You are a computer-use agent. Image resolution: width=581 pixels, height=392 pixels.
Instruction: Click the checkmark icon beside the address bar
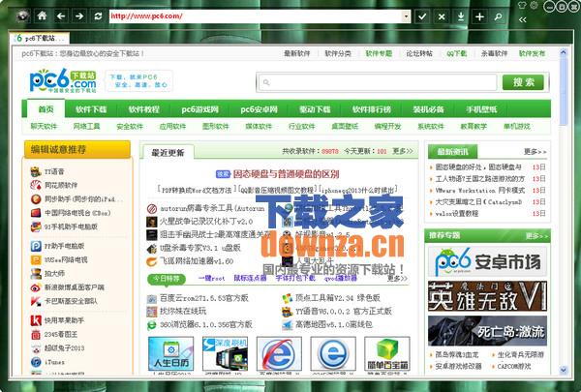422,16
